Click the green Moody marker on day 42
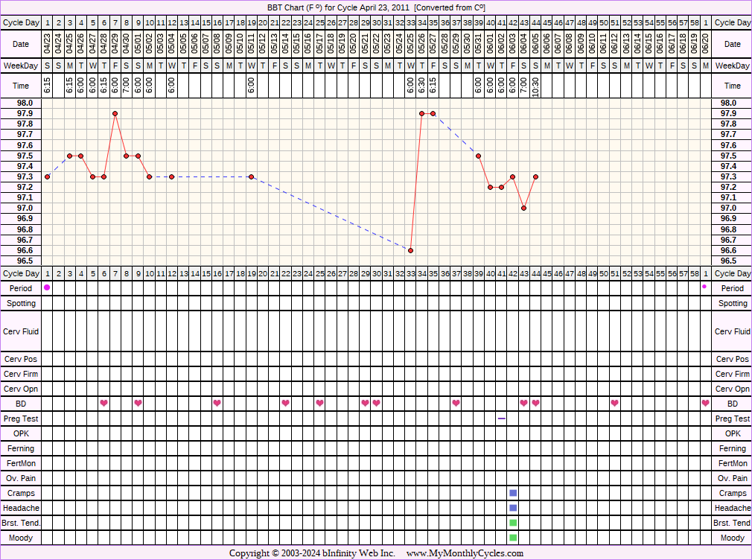This screenshot has width=752, height=560. pyautogui.click(x=513, y=538)
